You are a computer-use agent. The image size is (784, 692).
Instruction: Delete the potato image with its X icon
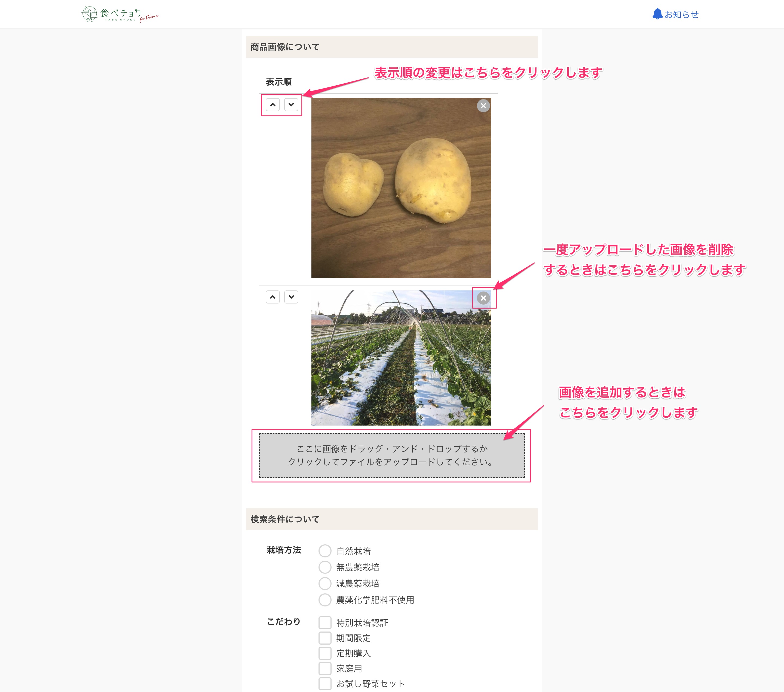click(483, 105)
